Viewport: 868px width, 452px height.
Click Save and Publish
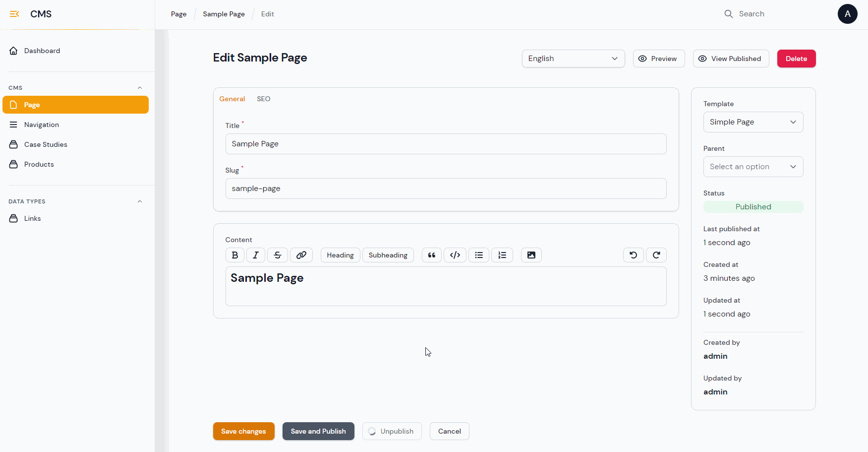point(318,431)
